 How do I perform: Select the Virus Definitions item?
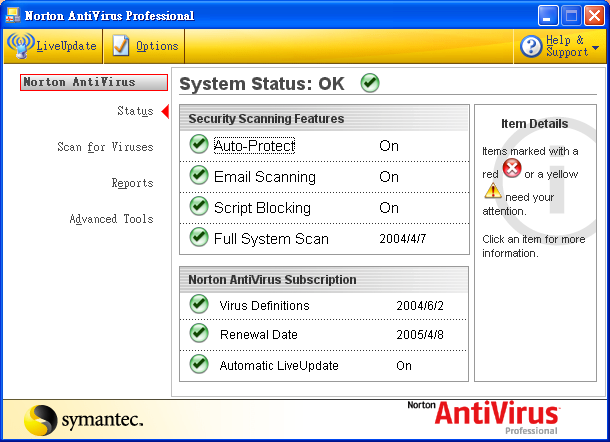(x=265, y=306)
